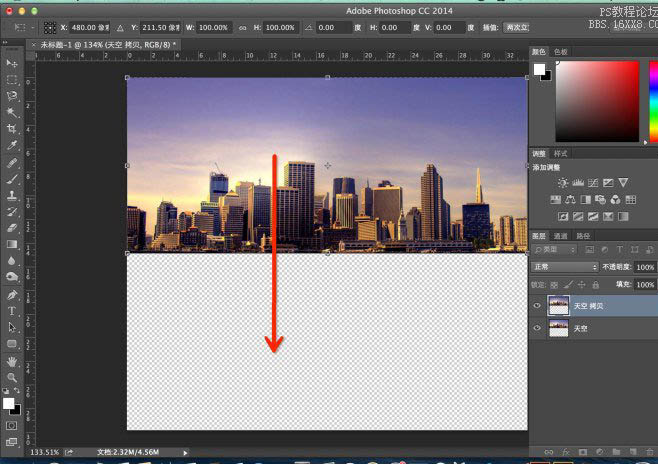
Task: Switch to the 样式 panel tab
Action: [560, 154]
